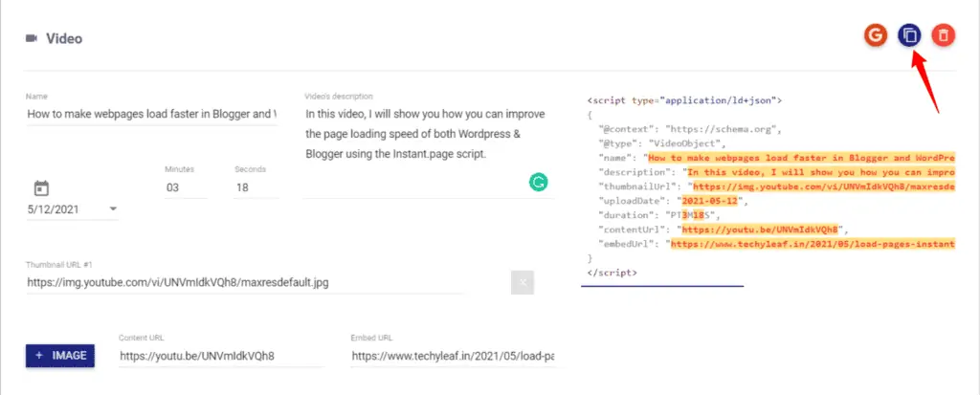This screenshot has height=395, width=980.
Task: Click the closing </script> tag
Action: point(612,273)
